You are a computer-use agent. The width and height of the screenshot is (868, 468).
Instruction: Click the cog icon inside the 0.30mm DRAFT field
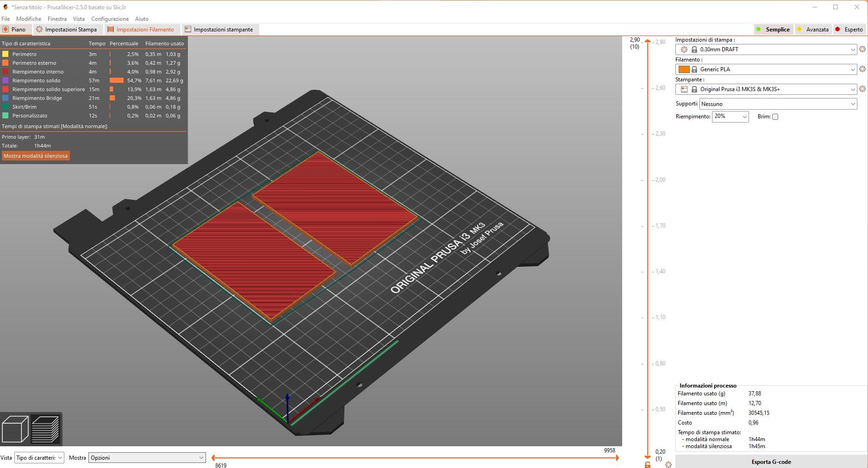[x=684, y=49]
